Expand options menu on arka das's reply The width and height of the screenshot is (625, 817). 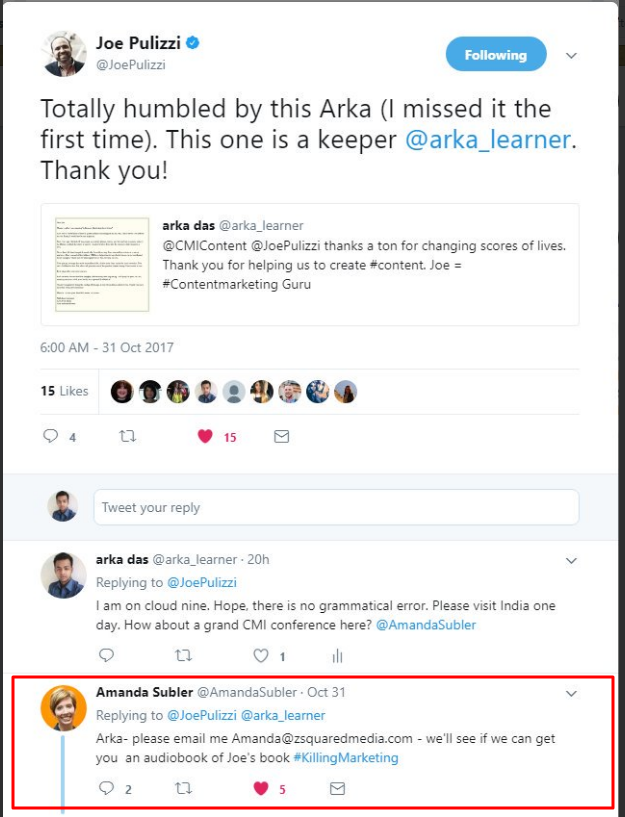(x=571, y=560)
